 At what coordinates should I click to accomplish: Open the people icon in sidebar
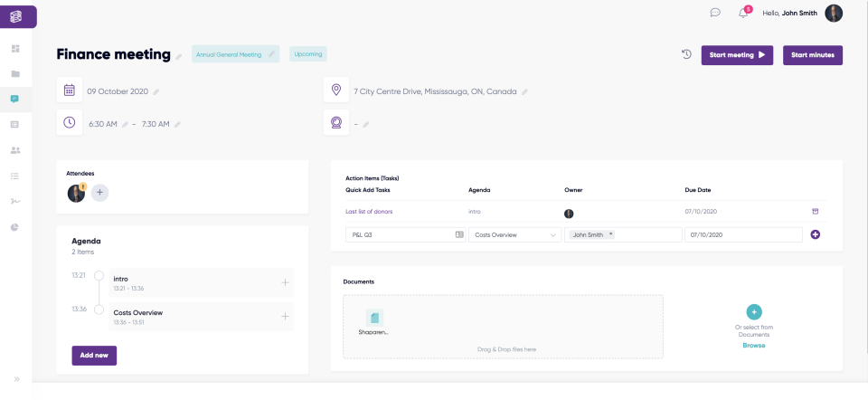click(15, 150)
